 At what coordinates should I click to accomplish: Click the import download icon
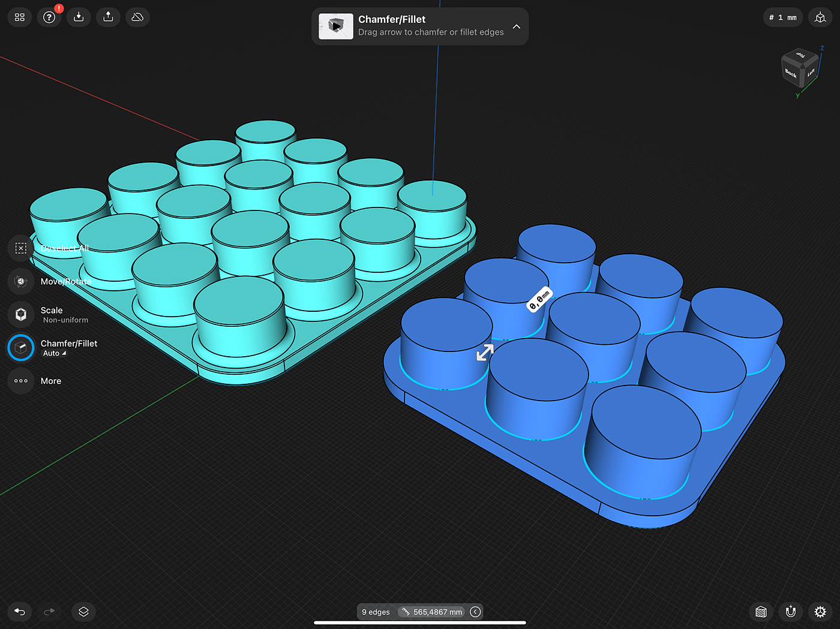click(79, 17)
